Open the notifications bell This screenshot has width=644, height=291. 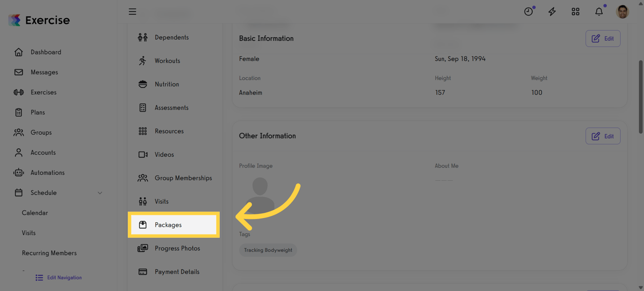click(x=599, y=11)
